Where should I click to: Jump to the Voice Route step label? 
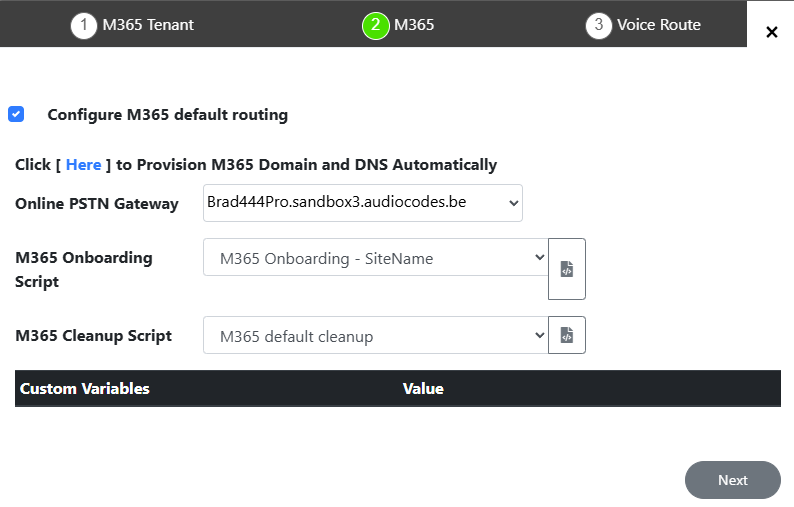click(x=658, y=25)
